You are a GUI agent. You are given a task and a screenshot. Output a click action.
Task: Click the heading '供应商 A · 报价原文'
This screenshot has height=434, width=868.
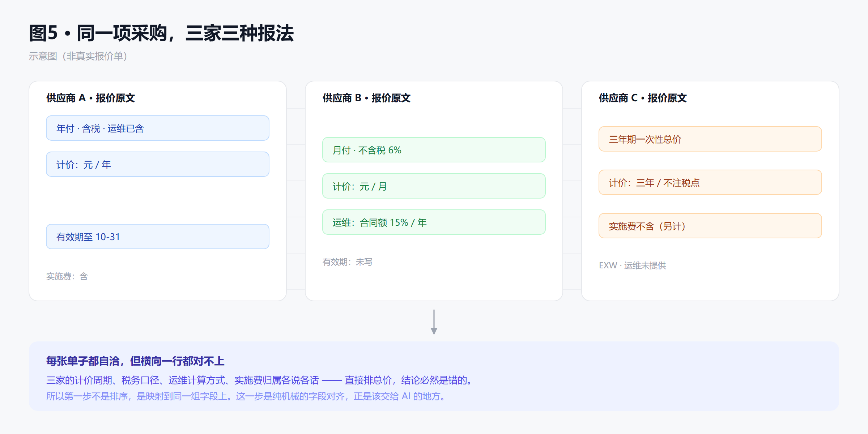point(90,98)
